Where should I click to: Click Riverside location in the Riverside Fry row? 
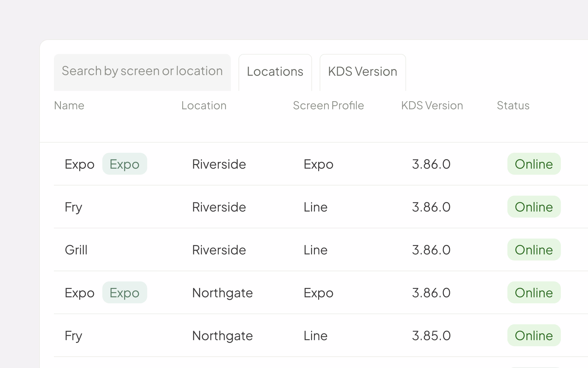(x=219, y=207)
